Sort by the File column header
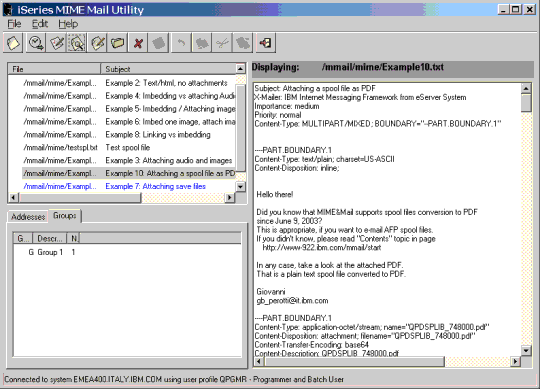Viewport: 540px width, 389px height. [54, 69]
